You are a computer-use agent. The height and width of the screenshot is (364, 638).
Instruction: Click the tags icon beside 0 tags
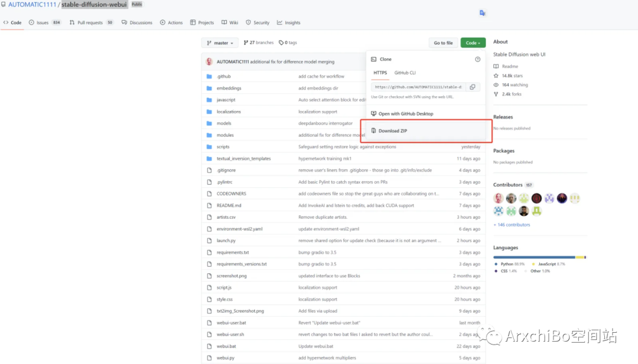click(x=281, y=42)
